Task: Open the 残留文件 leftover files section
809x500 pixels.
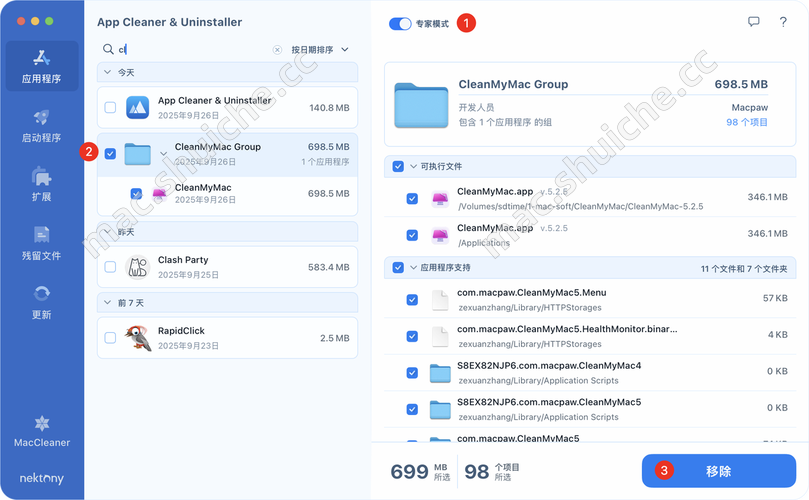Action: point(42,243)
